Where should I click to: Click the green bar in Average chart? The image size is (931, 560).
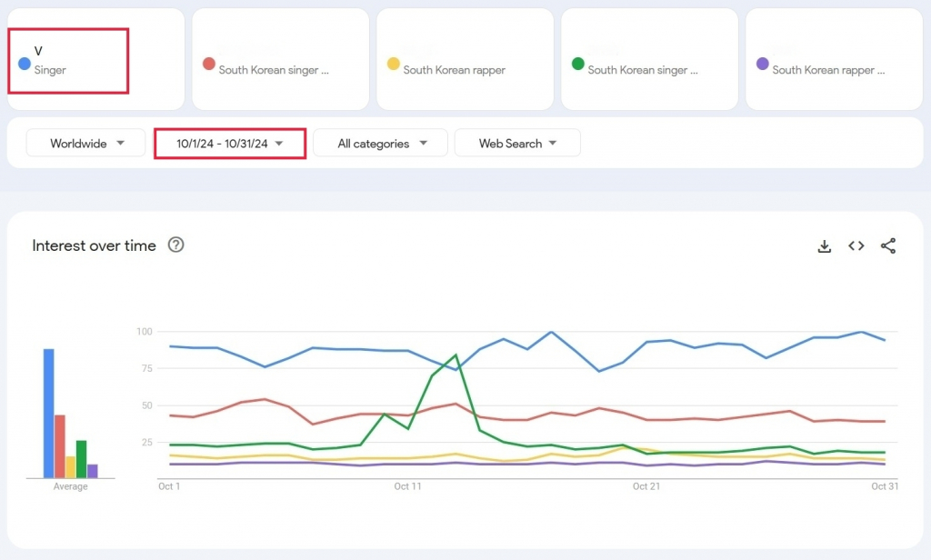coord(82,459)
